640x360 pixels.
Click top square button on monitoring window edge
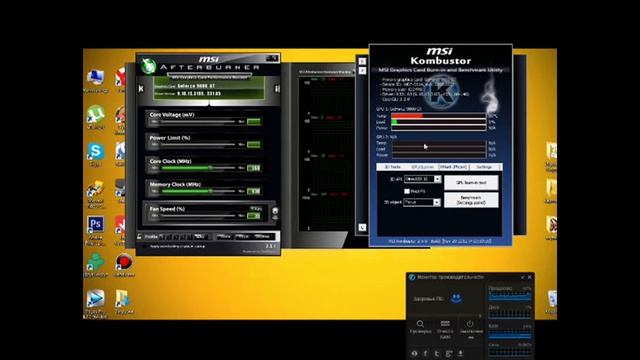(x=362, y=61)
